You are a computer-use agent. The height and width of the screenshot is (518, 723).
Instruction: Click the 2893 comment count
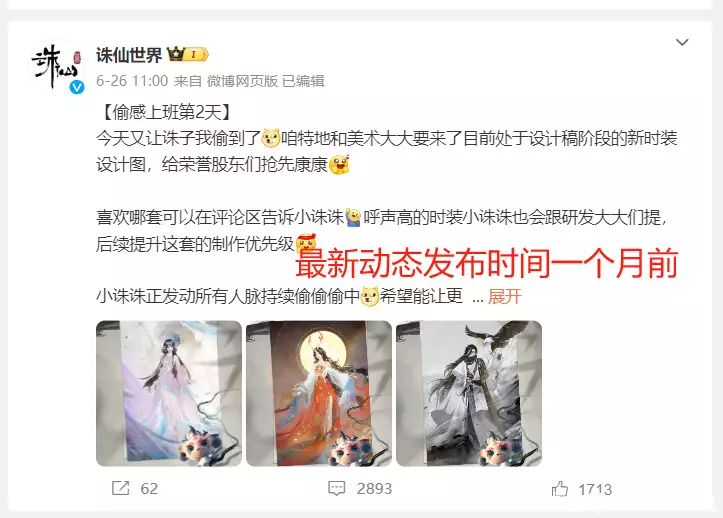(374, 488)
